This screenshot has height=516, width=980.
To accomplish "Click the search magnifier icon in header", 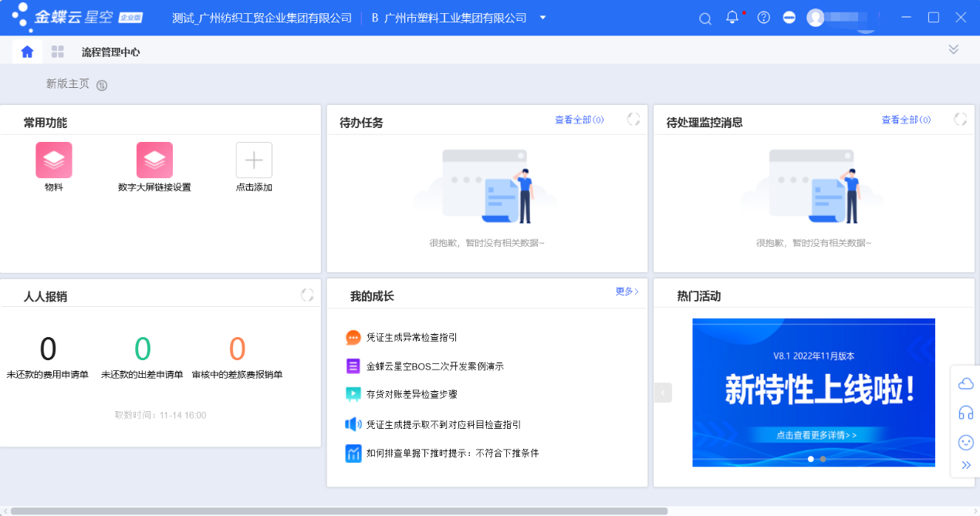I will [705, 19].
